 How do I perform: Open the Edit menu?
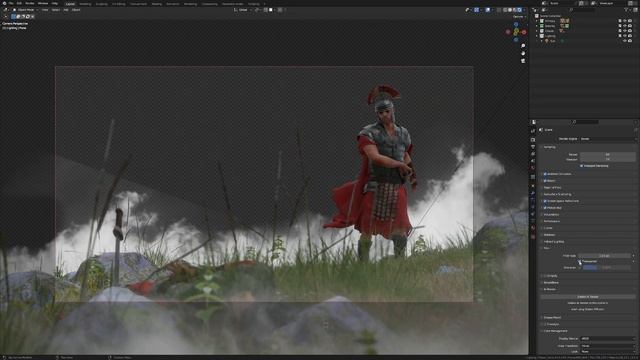(19, 3)
